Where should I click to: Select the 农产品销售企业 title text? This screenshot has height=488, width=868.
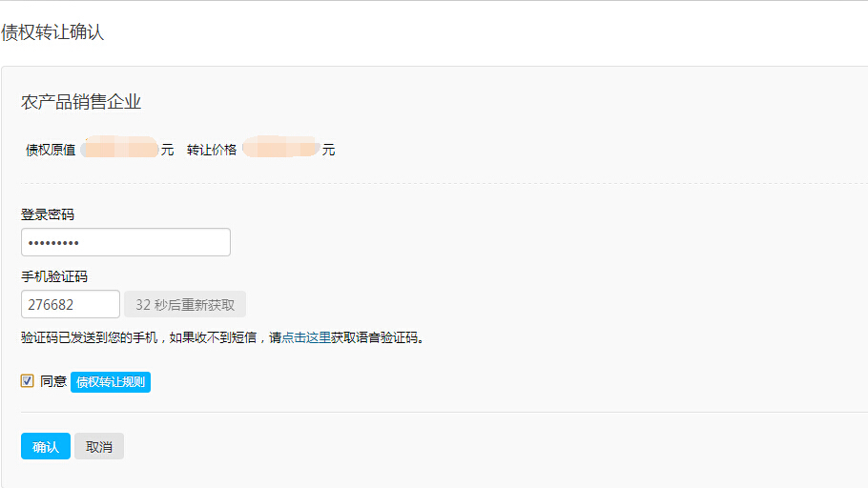(81, 103)
